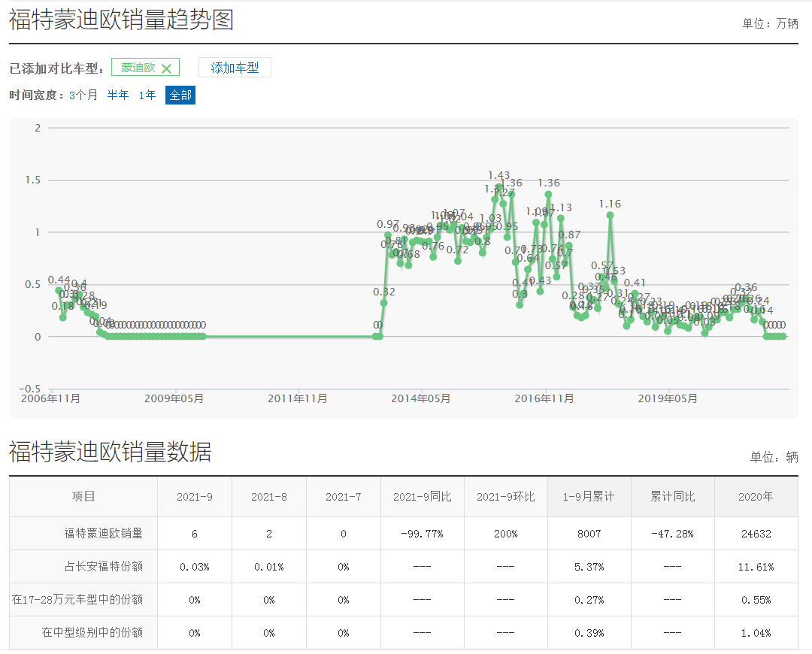Click the 0.44 first data point

point(59,290)
